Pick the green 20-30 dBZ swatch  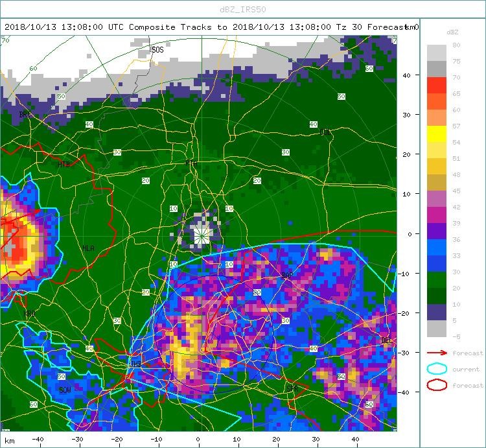point(436,279)
